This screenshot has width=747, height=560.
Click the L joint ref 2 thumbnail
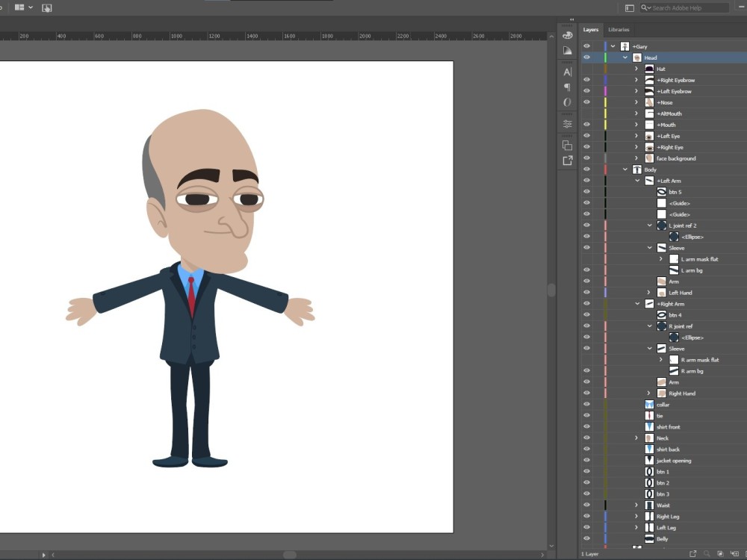(x=662, y=225)
